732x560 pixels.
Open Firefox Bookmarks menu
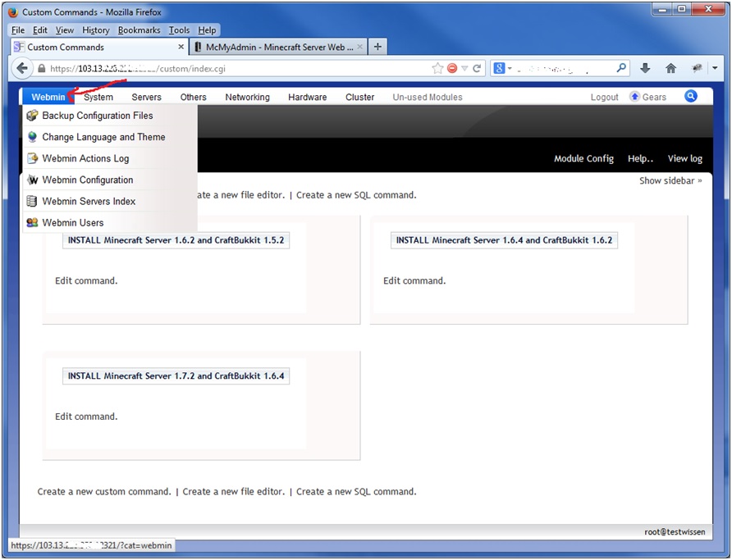tap(140, 30)
